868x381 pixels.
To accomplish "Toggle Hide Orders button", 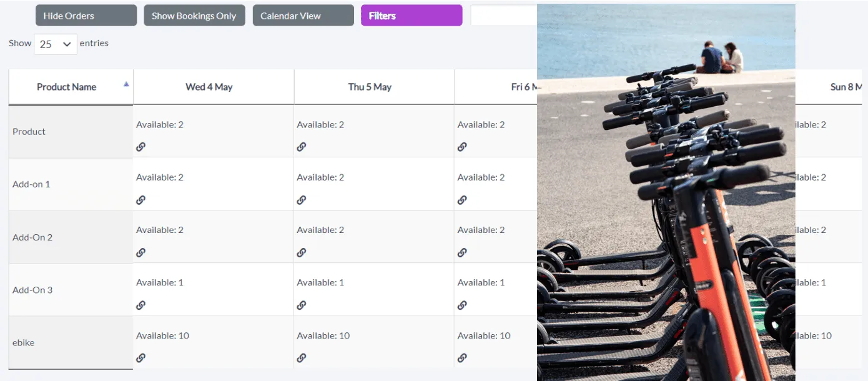I will point(86,16).
